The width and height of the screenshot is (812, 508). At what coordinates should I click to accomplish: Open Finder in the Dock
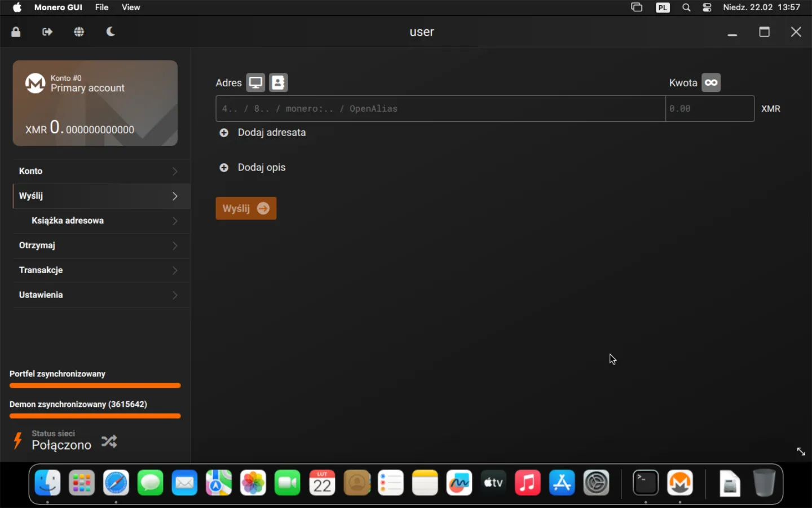point(47,483)
